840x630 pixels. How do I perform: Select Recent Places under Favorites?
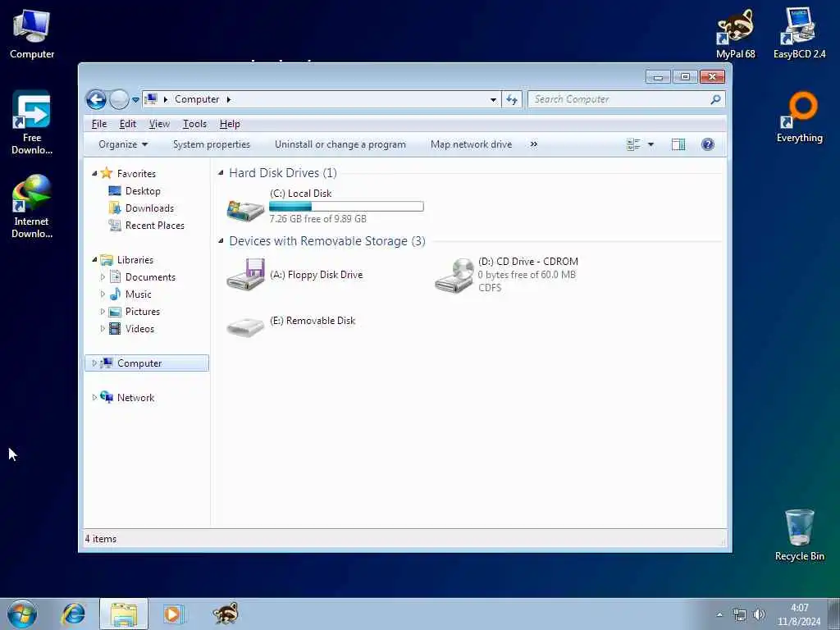154,226
